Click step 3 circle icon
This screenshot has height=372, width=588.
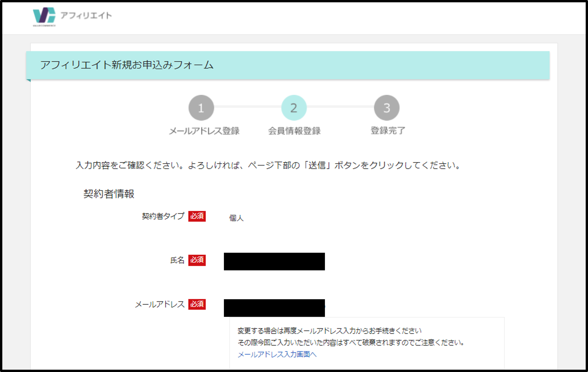coord(387,108)
